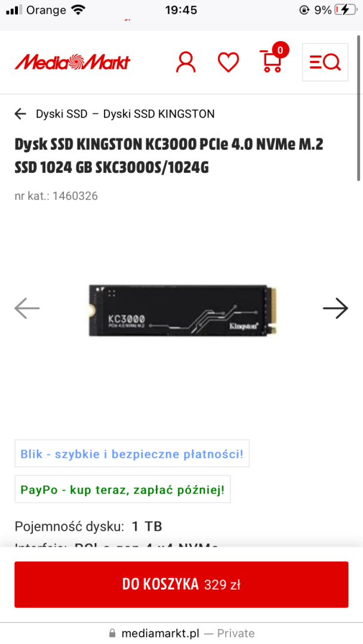Open the wishlist heart icon
Viewport: 363px width, 644px height.
(228, 63)
